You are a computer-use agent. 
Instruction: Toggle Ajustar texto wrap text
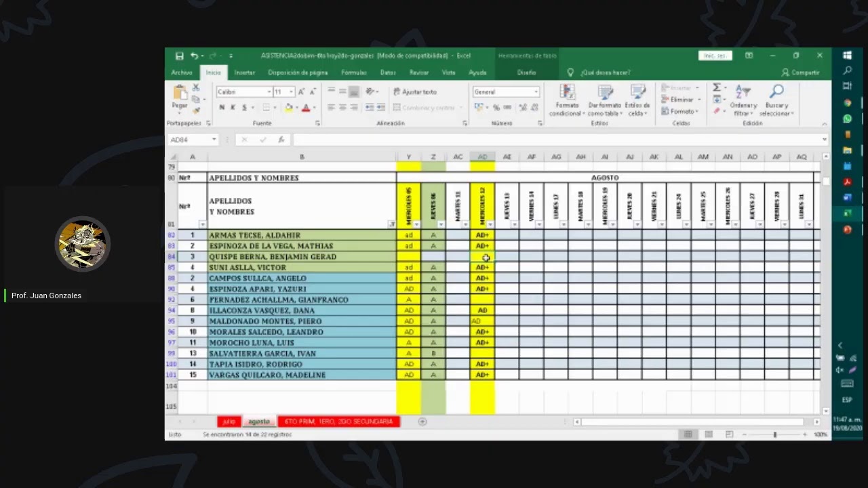(415, 92)
